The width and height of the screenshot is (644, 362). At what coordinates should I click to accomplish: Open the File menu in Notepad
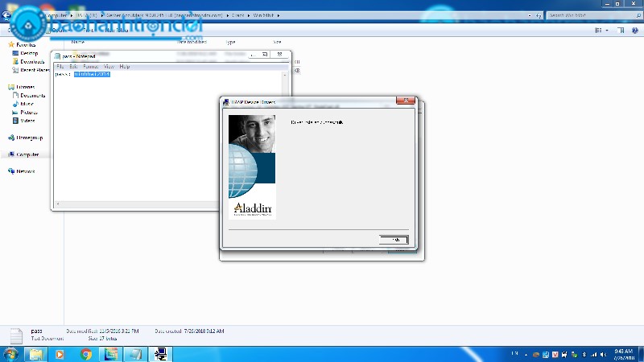[60, 67]
